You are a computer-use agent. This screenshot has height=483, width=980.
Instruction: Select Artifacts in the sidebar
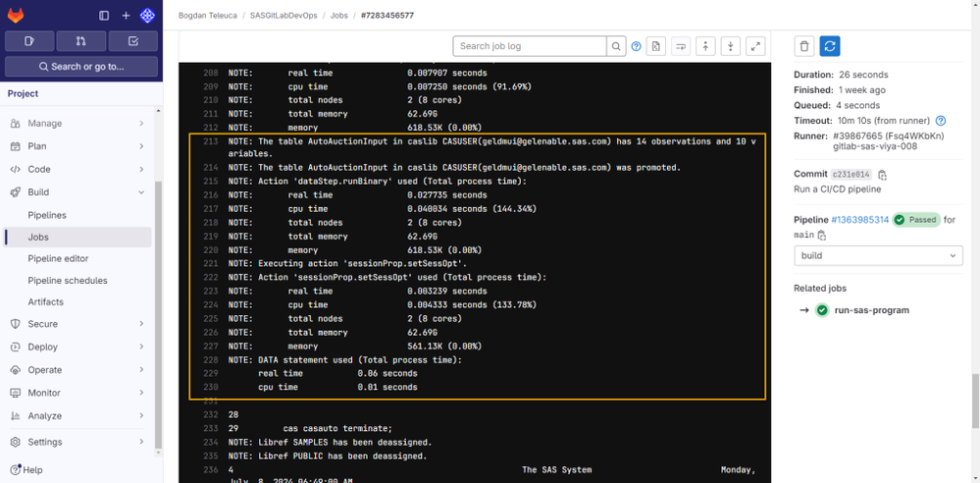[x=46, y=301]
